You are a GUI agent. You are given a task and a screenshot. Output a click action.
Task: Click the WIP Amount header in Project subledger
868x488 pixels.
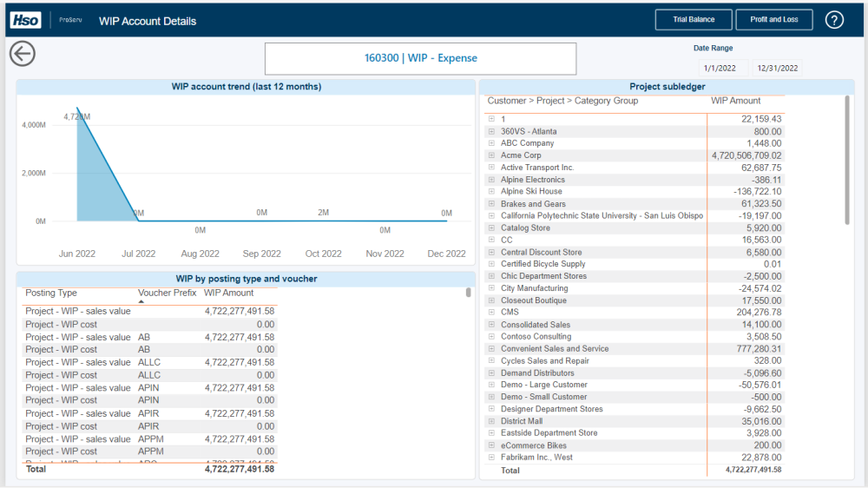pyautogui.click(x=735, y=101)
